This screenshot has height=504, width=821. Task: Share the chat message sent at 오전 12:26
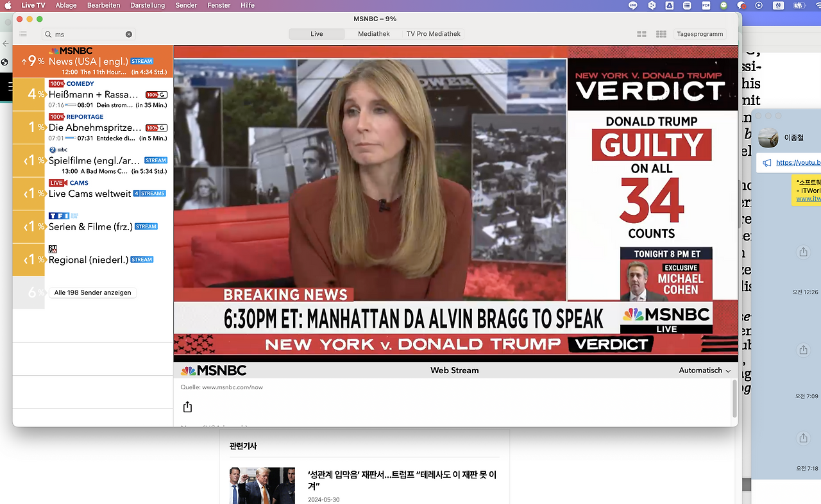pos(803,253)
